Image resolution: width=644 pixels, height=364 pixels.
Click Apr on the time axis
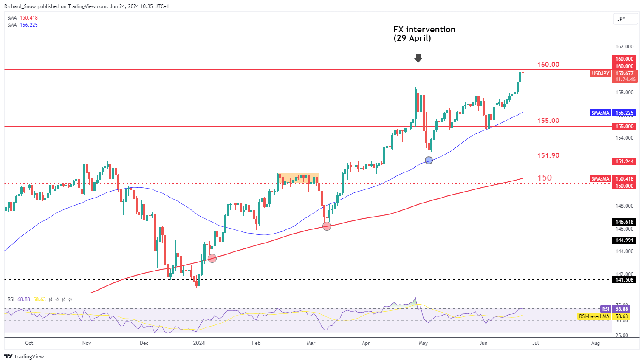[366, 343]
